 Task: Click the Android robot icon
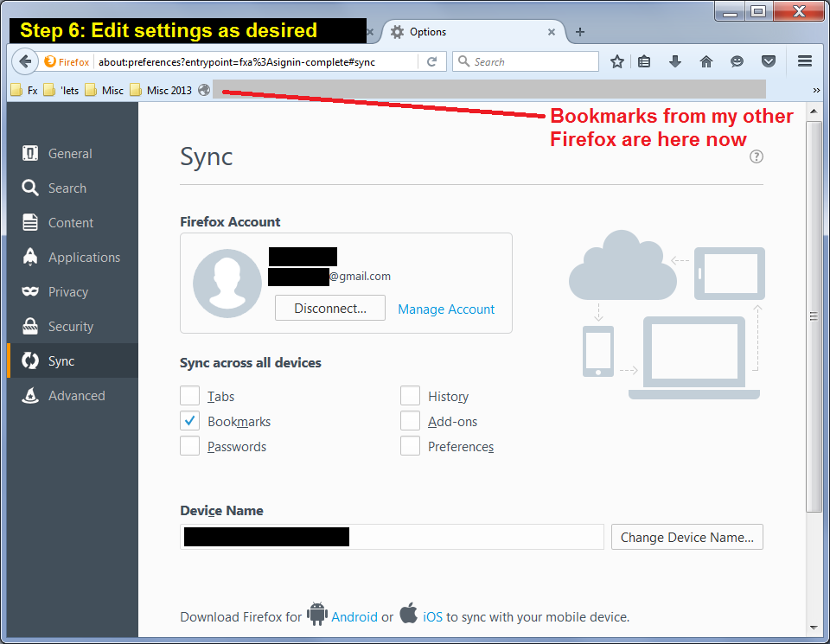pos(317,614)
